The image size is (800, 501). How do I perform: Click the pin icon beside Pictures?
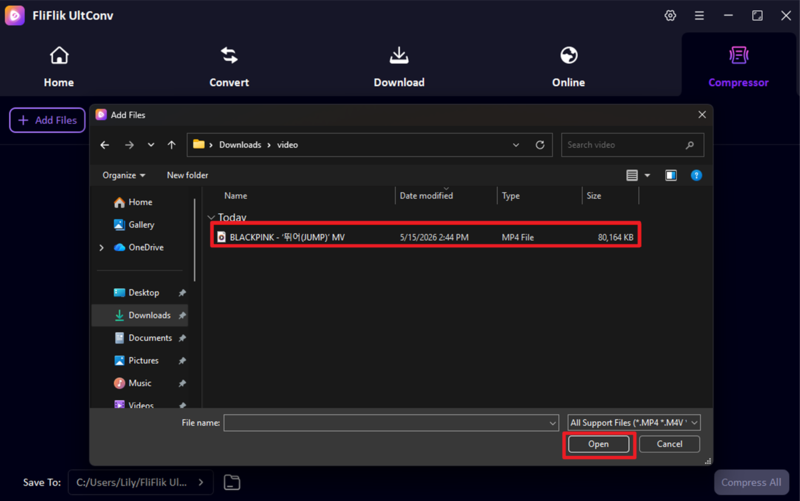pos(182,361)
